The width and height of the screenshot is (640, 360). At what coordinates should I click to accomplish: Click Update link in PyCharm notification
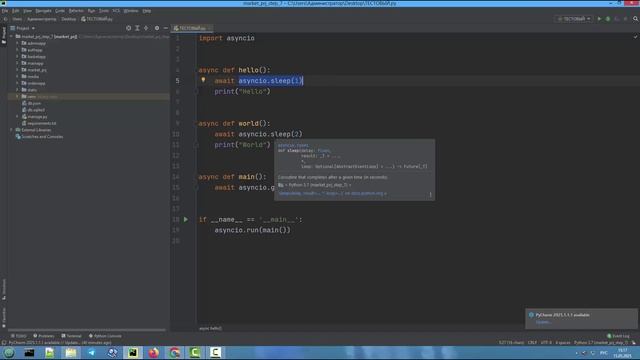tap(543, 322)
